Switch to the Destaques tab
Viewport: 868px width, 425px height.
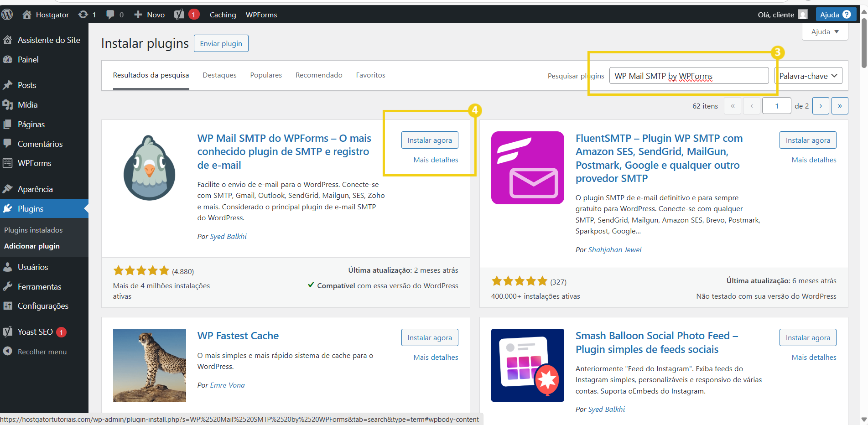(x=219, y=75)
